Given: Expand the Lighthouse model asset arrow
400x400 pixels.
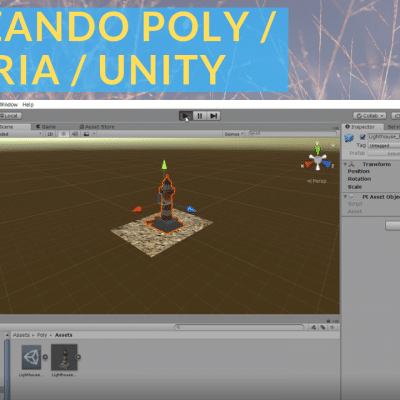Looking at the screenshot, I should coord(78,357).
